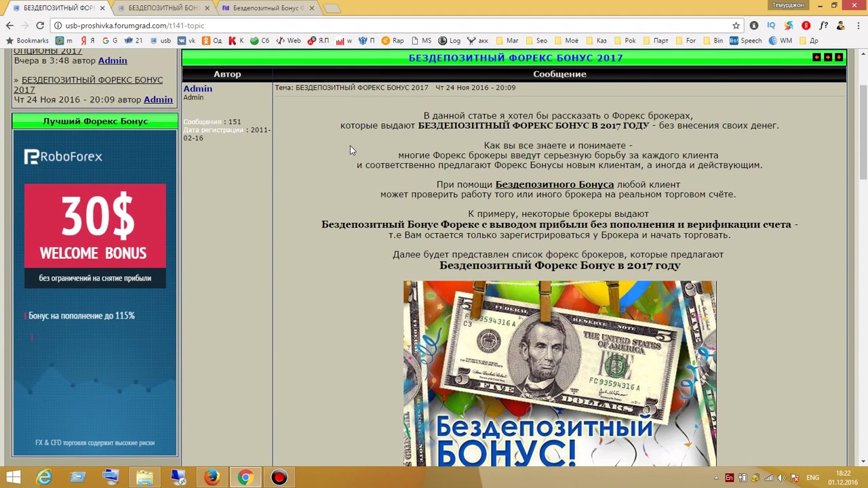868x488 pixels.
Task: Click the browser Back arrow
Action: (9, 26)
